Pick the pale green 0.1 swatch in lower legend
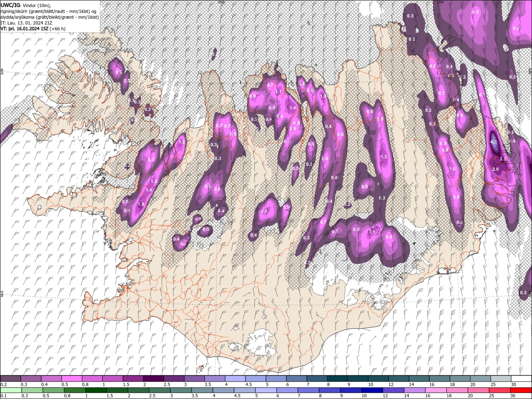The width and height of the screenshot is (532, 399). [x=11, y=390]
